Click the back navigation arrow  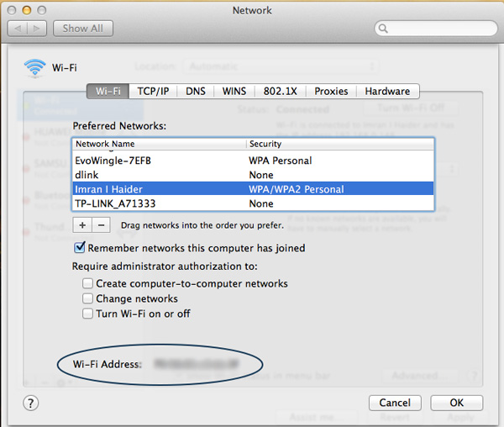[18, 29]
